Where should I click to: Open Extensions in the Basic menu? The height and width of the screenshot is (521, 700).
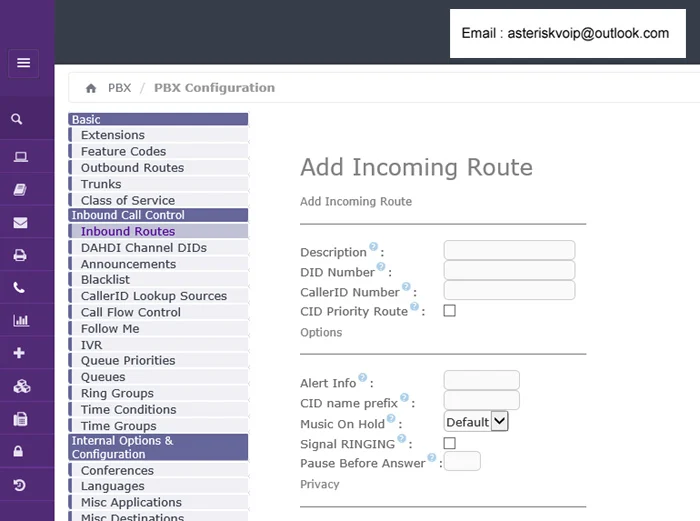158,135
